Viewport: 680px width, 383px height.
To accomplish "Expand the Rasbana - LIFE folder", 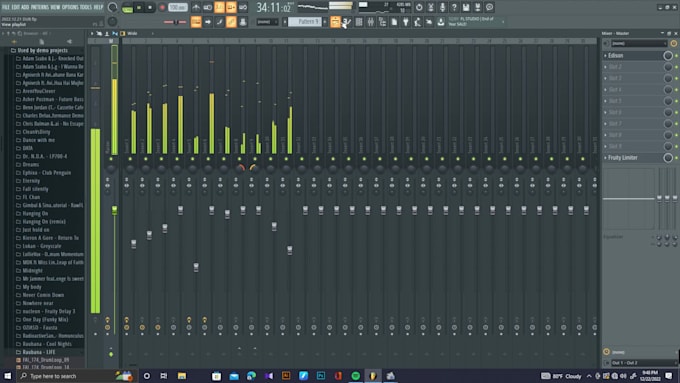I will pos(39,352).
